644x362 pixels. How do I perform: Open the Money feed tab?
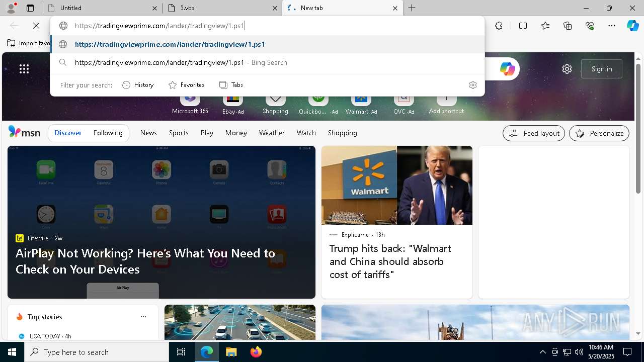pos(236,133)
